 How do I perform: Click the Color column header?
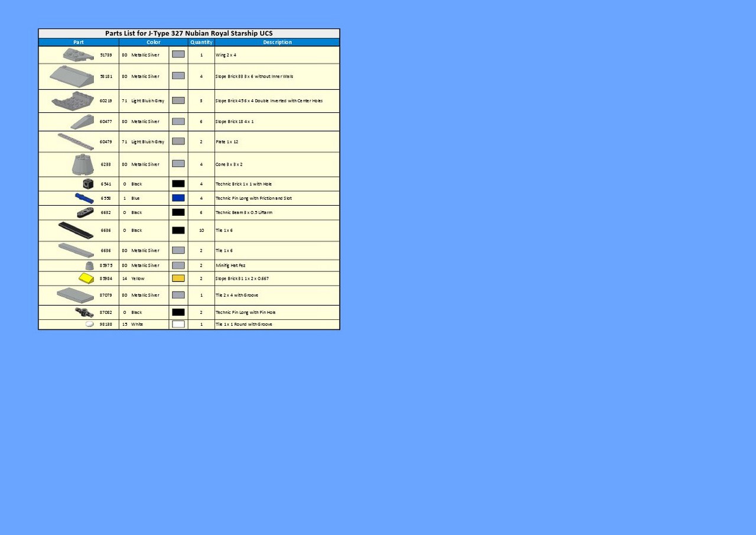pos(154,42)
